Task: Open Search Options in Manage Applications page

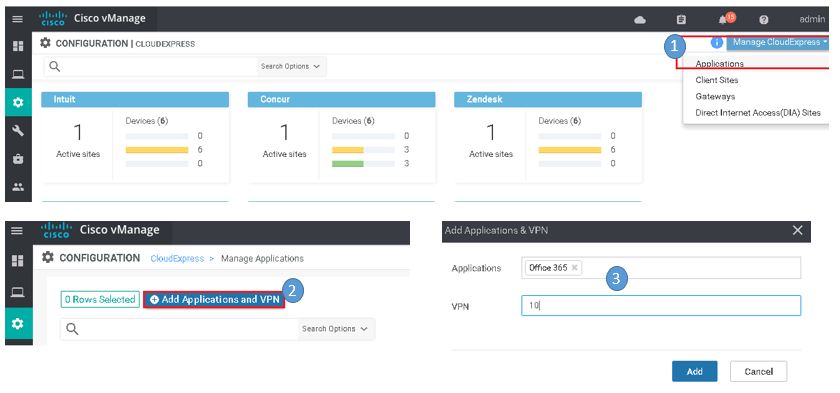Action: pos(335,329)
